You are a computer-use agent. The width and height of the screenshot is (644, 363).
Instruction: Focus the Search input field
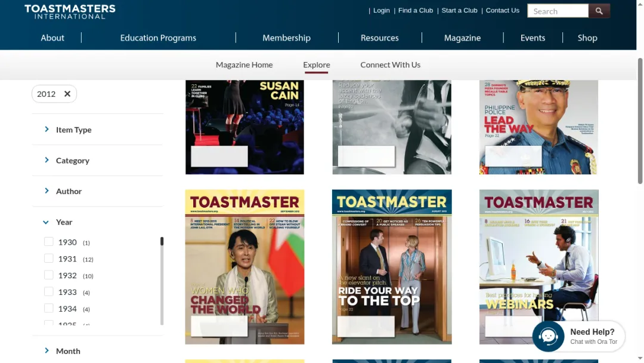tap(558, 11)
